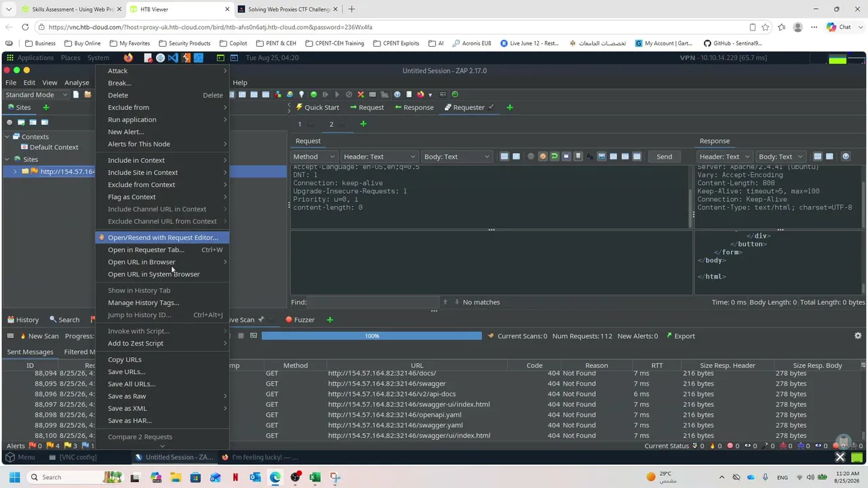The width and height of the screenshot is (868, 488).
Task: Open the VS Code launcher in the top panel
Action: (173, 58)
